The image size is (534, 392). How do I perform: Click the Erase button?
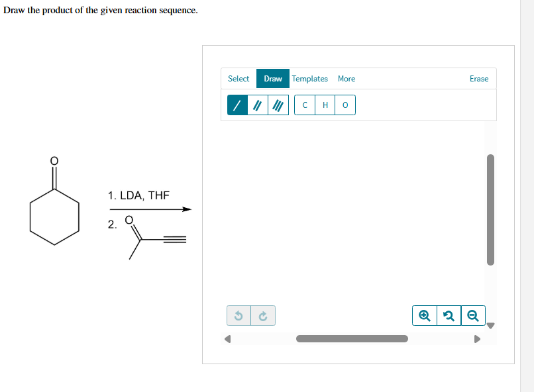click(x=478, y=78)
